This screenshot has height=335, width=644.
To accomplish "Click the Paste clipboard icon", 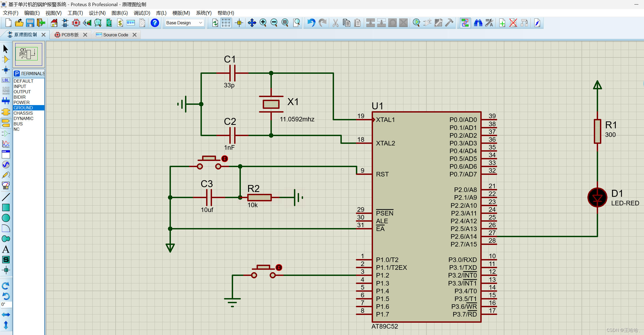I will click(x=358, y=23).
